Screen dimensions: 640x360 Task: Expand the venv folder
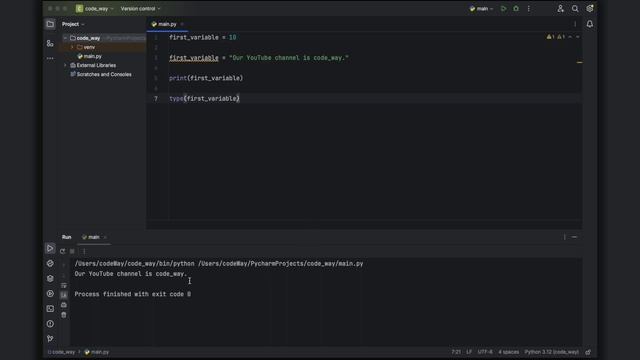(72, 47)
